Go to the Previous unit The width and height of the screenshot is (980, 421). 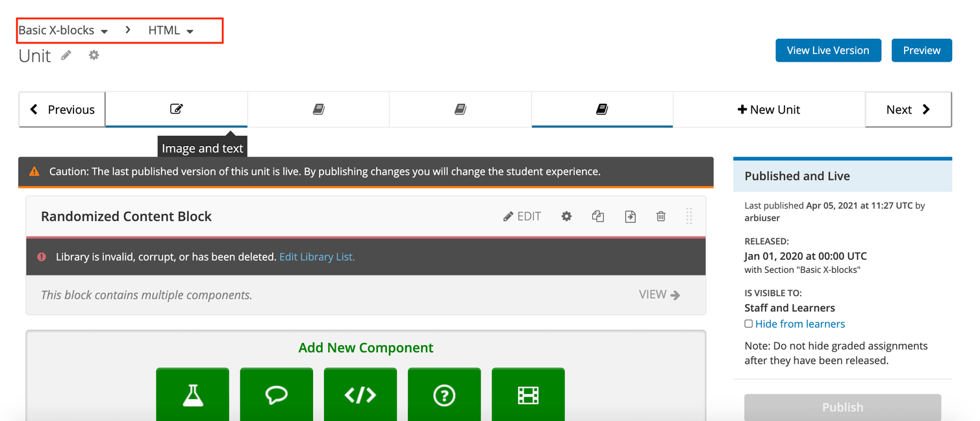click(x=62, y=109)
